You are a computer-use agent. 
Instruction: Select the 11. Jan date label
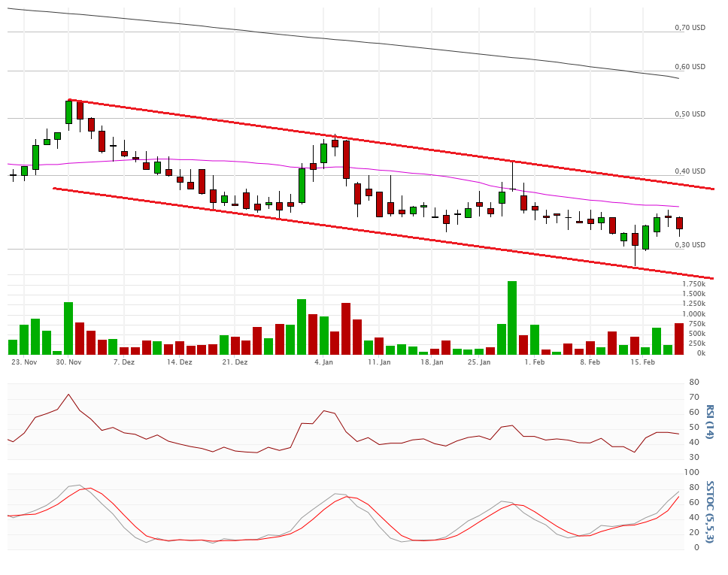click(379, 362)
